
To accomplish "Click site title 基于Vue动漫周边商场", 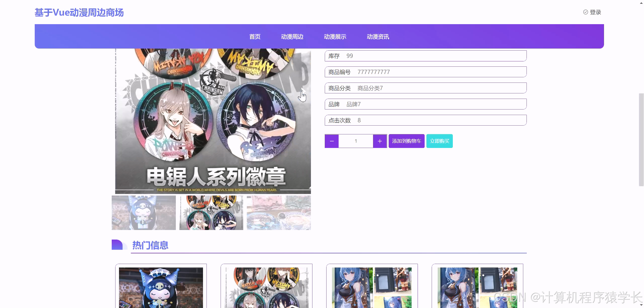I will [79, 12].
